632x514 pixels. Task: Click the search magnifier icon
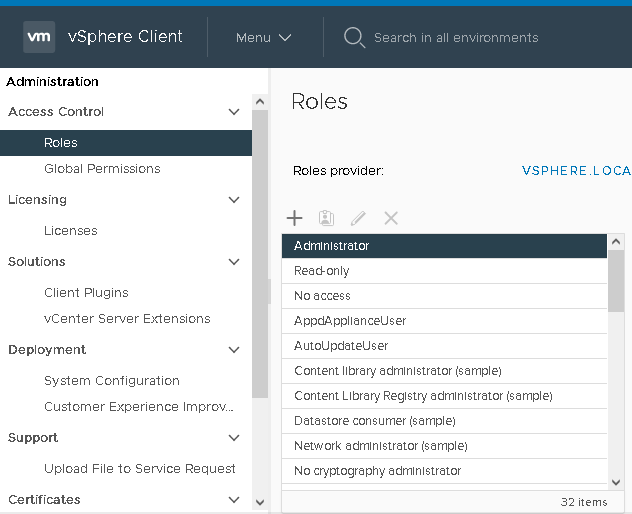pos(354,37)
